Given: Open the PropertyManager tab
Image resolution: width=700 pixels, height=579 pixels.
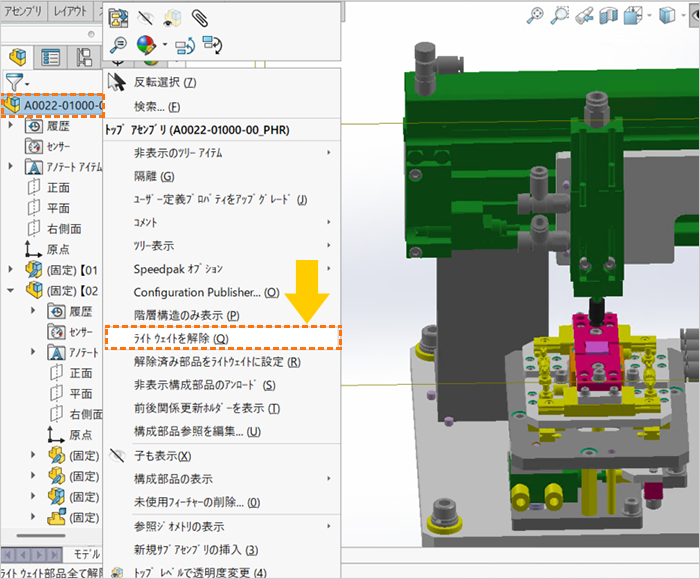Looking at the screenshot, I should click(x=50, y=58).
